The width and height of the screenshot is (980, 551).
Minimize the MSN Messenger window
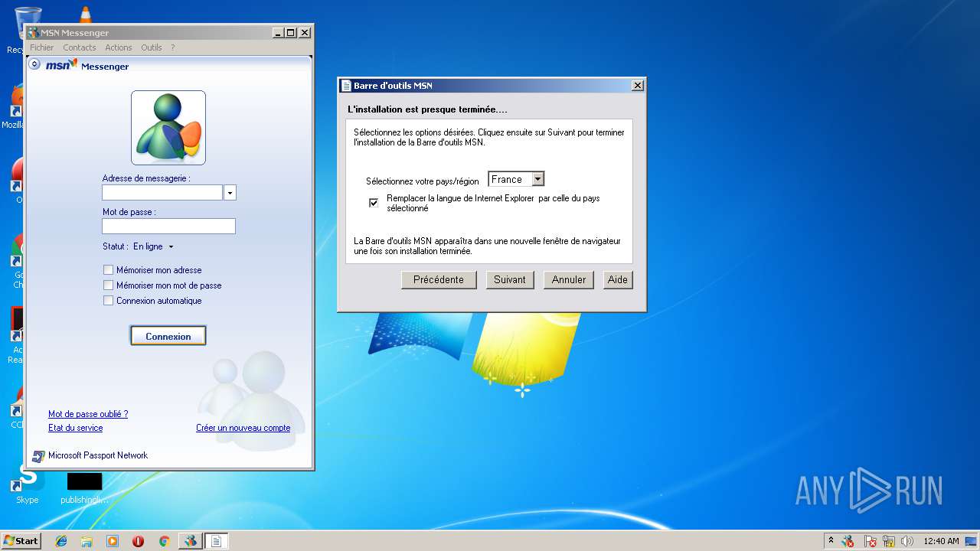(x=278, y=33)
